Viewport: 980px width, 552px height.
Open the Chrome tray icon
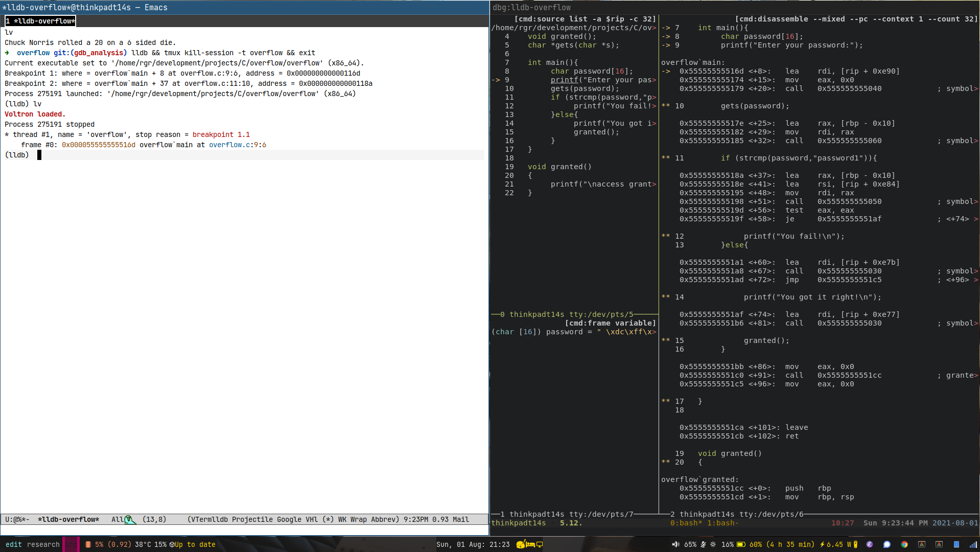[904, 544]
